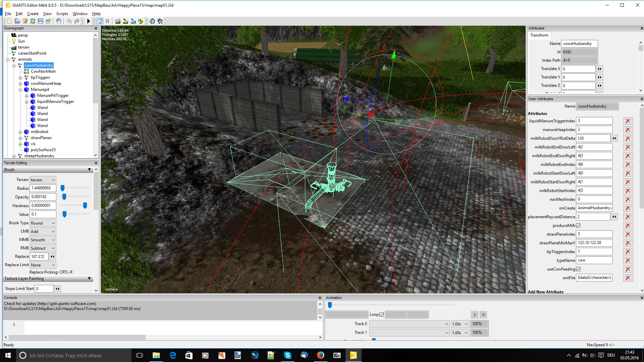The image size is (644, 362).
Task: Click the animation play button
Action: pos(474,315)
